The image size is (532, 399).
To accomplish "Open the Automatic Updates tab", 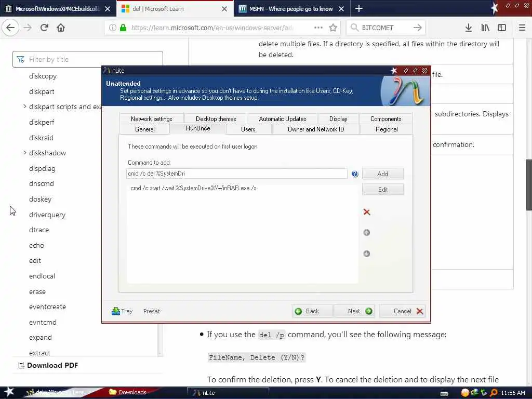I will point(282,119).
